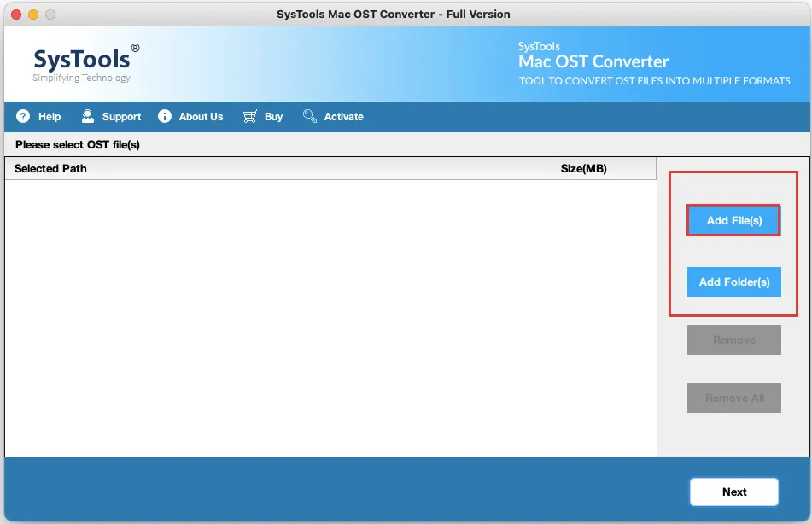Image resolution: width=812 pixels, height=524 pixels.
Task: Minimize the window with the yellow button
Action: click(x=33, y=15)
